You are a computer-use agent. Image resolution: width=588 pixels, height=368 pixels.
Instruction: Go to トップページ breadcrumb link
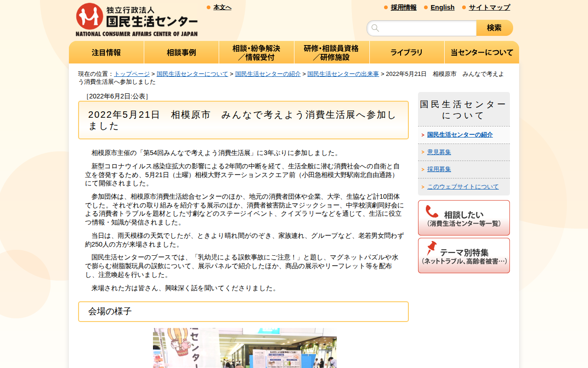(132, 74)
